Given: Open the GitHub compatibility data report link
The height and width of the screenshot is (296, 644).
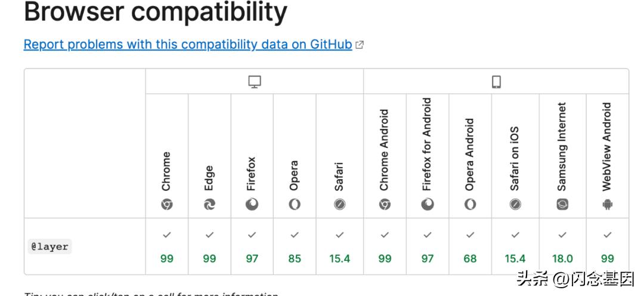Looking at the screenshot, I should click(188, 45).
